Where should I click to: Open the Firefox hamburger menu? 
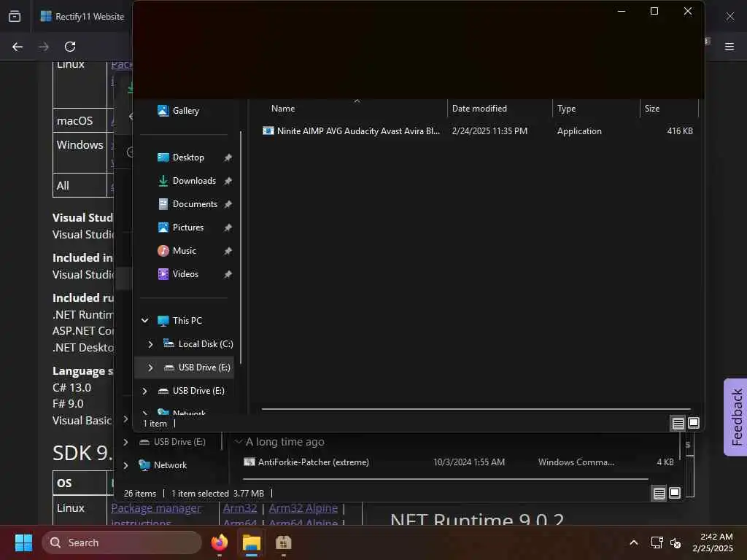pyautogui.click(x=729, y=47)
